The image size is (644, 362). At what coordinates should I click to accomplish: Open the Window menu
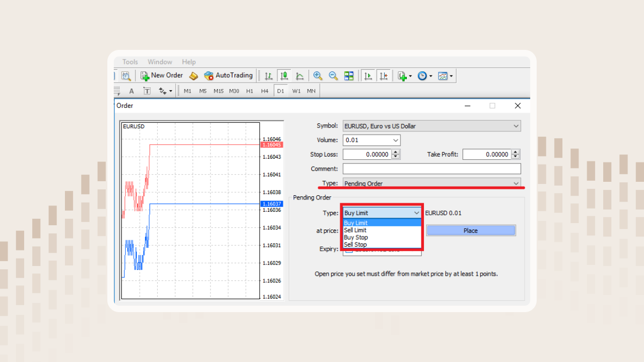pos(160,62)
